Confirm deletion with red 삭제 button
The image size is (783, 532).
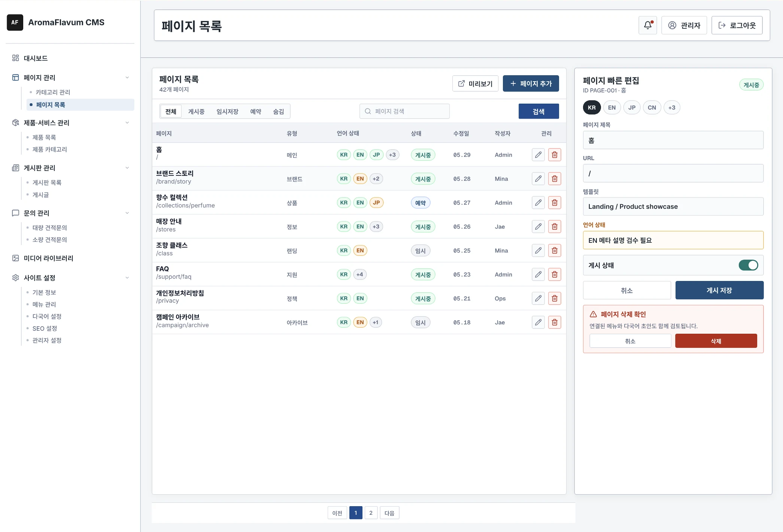pyautogui.click(x=716, y=341)
